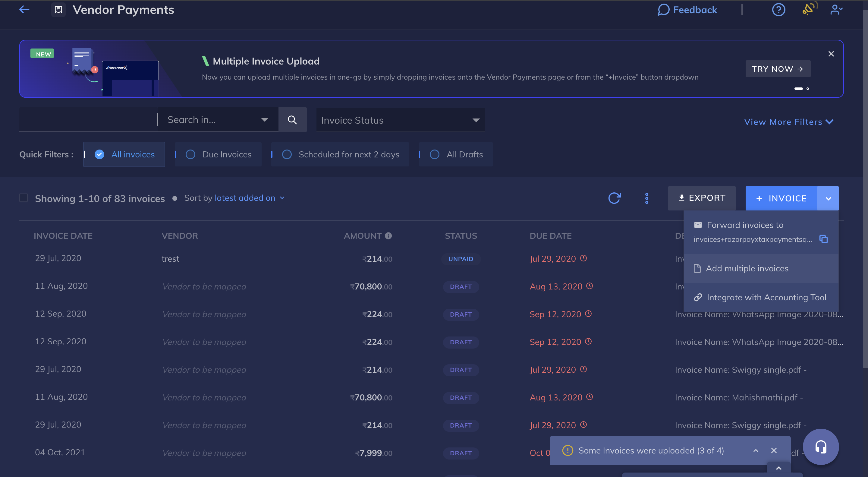The image size is (868, 477).
Task: Choose Integrate with Accounting Tool
Action: coord(761,297)
